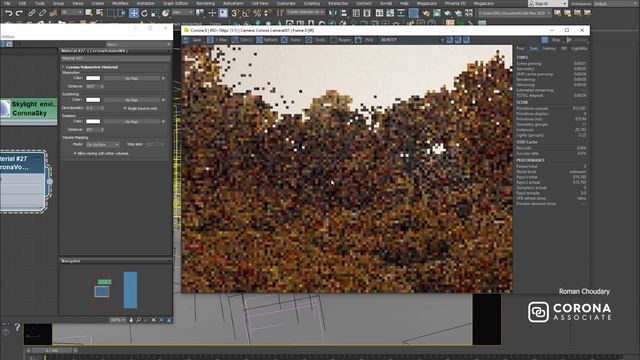This screenshot has width=640, height=360.
Task: Toggle the Scattering map enable checkbox
Action: tap(163, 100)
